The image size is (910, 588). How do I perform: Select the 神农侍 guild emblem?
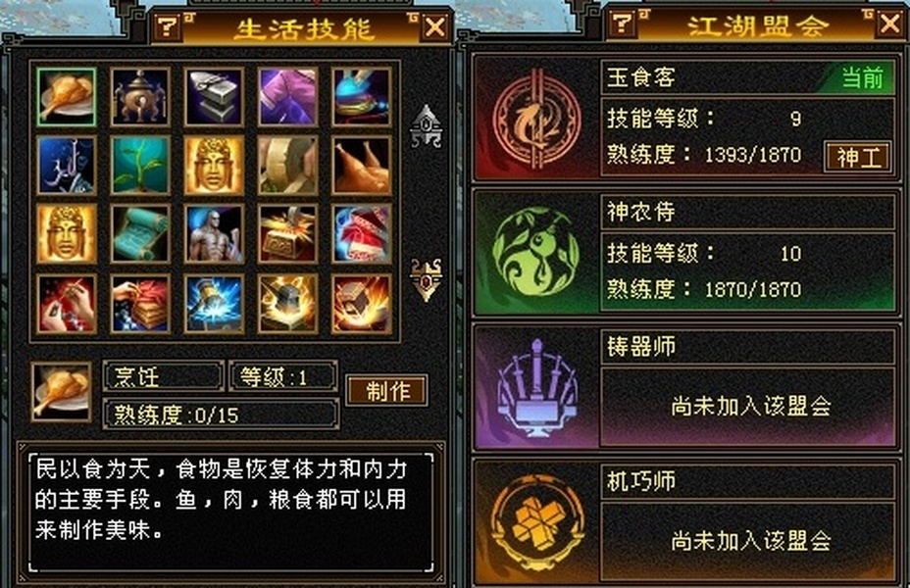[535, 253]
